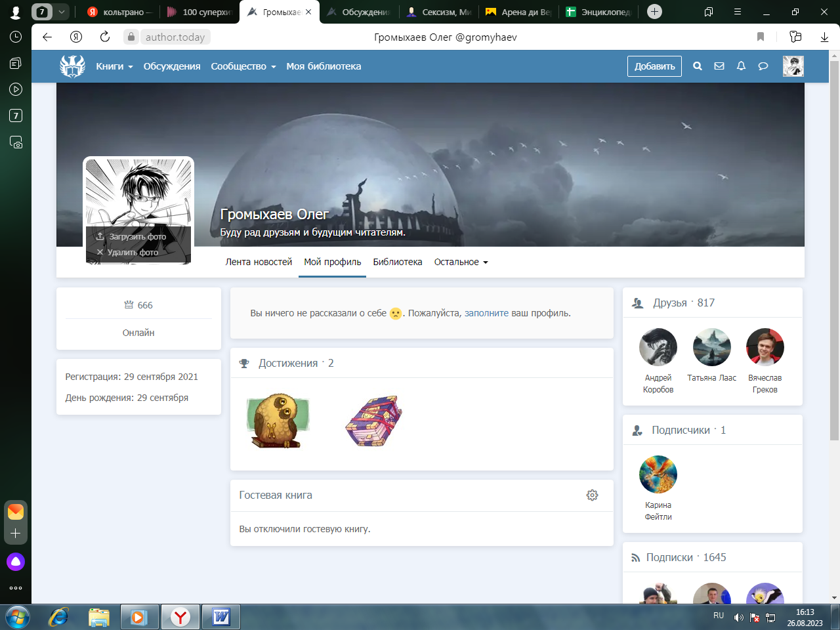Open notifications bell icon
Image resolution: width=840 pixels, height=630 pixels.
coord(741,66)
